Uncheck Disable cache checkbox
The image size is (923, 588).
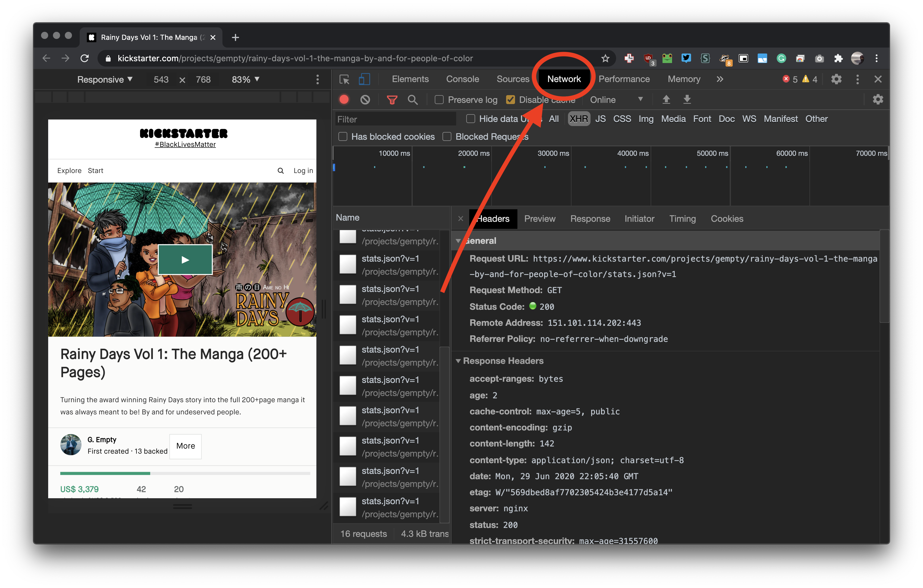click(510, 100)
